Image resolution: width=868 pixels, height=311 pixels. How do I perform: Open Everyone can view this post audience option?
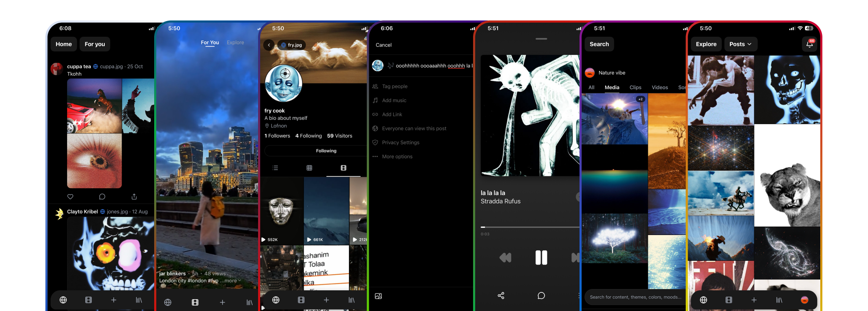414,128
